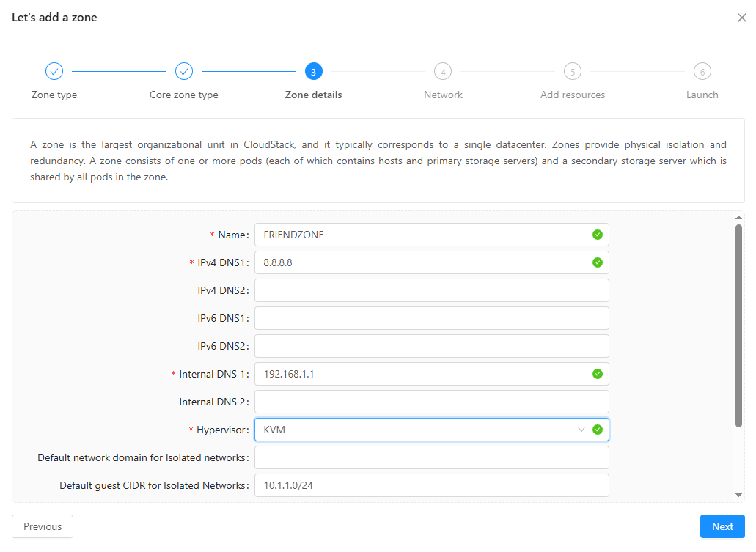The width and height of the screenshot is (756, 552).
Task: Close the Add a zone dialog
Action: 741,18
